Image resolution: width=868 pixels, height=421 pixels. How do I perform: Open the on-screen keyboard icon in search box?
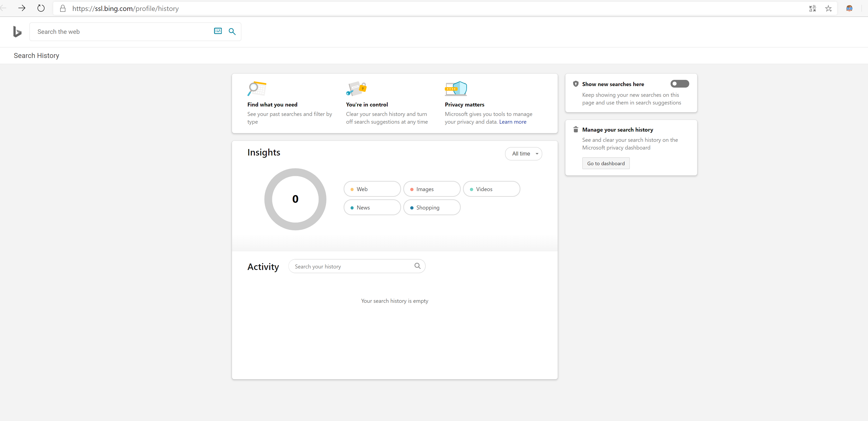(x=218, y=31)
